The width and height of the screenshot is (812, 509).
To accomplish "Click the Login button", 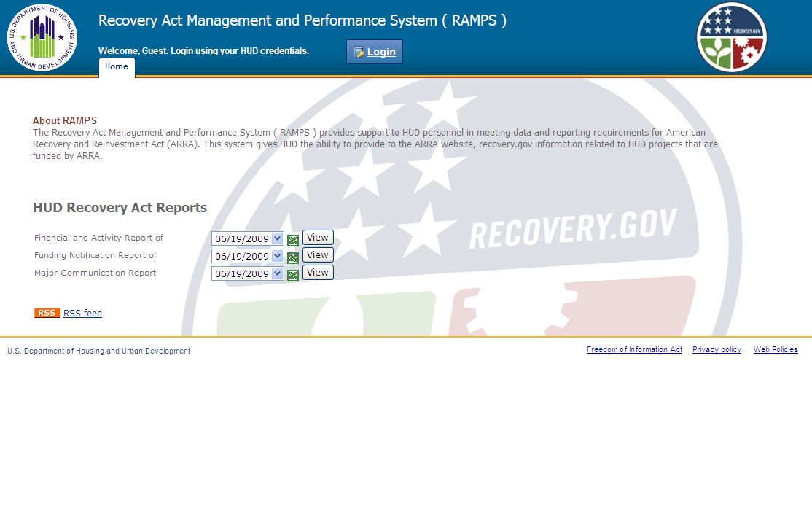I will pos(375,52).
